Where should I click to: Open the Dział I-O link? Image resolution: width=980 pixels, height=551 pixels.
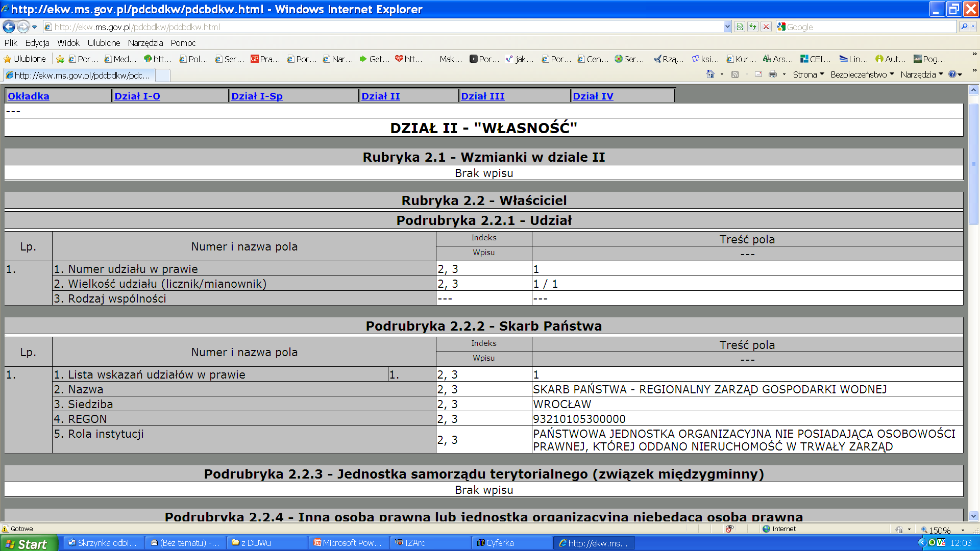coord(137,96)
